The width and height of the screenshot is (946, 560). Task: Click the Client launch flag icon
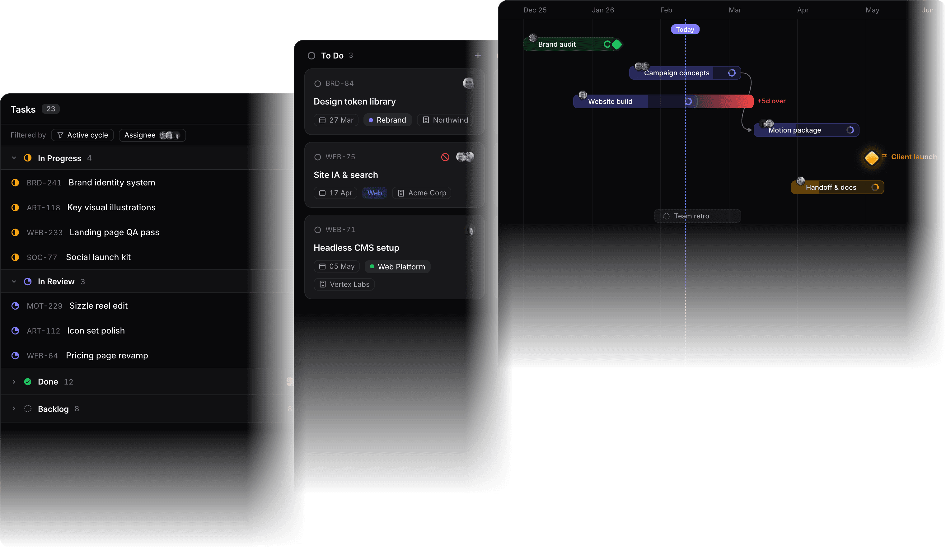[884, 156]
